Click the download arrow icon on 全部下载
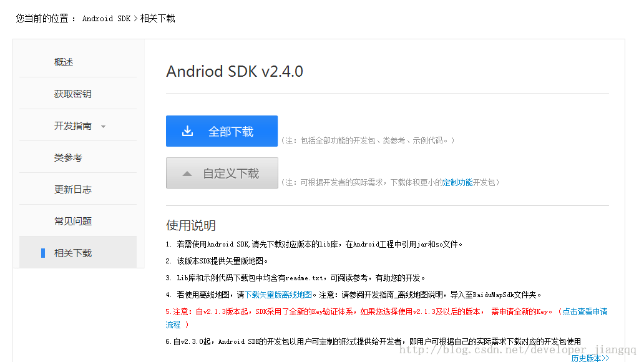Image resolution: width=644 pixels, height=362 pixels. [x=187, y=131]
